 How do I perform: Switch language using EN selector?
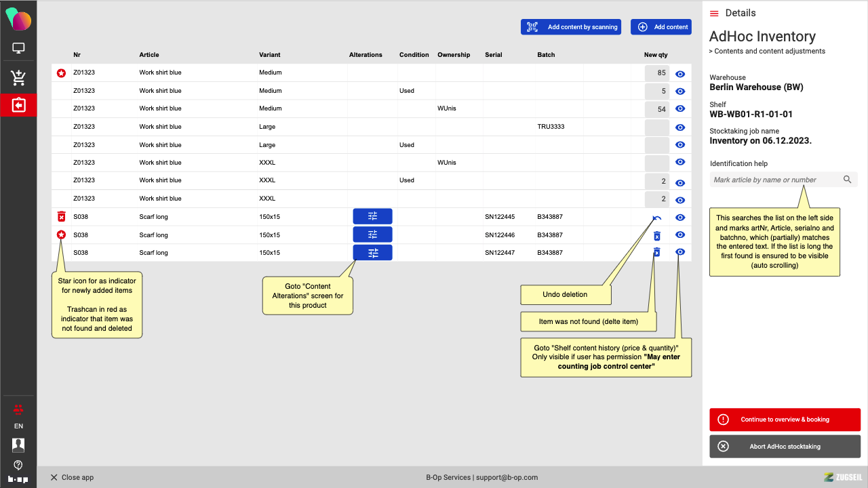(x=18, y=426)
